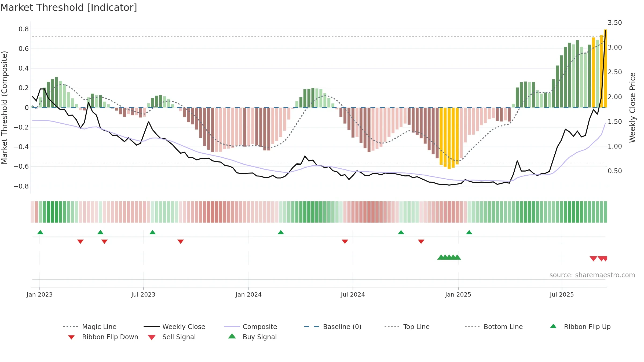644x362 pixels.
Task: Toggle the Sell Signal legend entry
Action: pyautogui.click(x=172, y=337)
